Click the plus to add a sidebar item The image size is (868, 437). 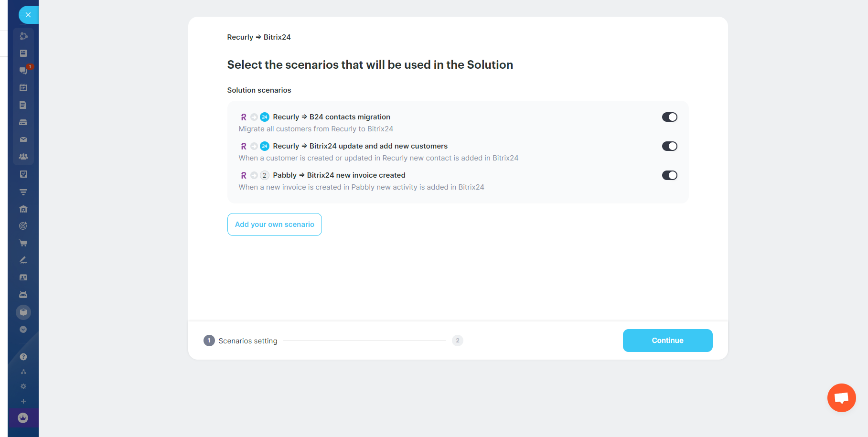[23, 401]
